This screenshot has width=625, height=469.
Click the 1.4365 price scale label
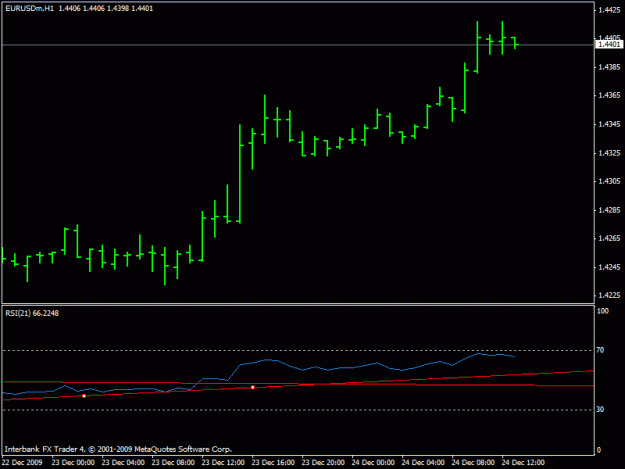pyautogui.click(x=609, y=95)
